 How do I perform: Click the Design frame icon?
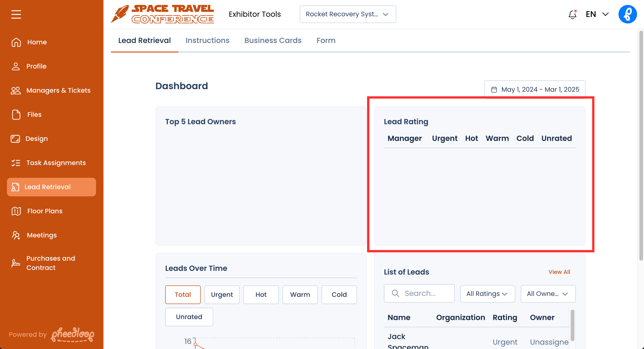15,139
